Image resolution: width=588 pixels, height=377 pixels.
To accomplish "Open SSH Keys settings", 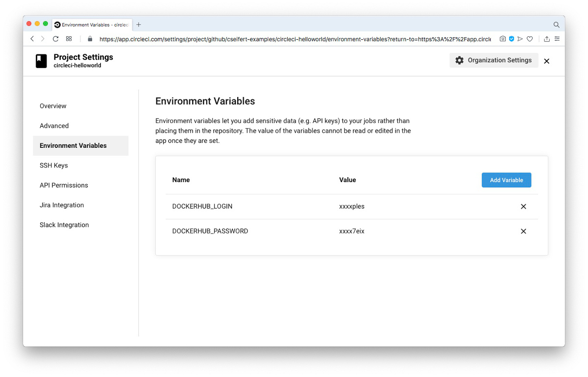I will point(54,165).
